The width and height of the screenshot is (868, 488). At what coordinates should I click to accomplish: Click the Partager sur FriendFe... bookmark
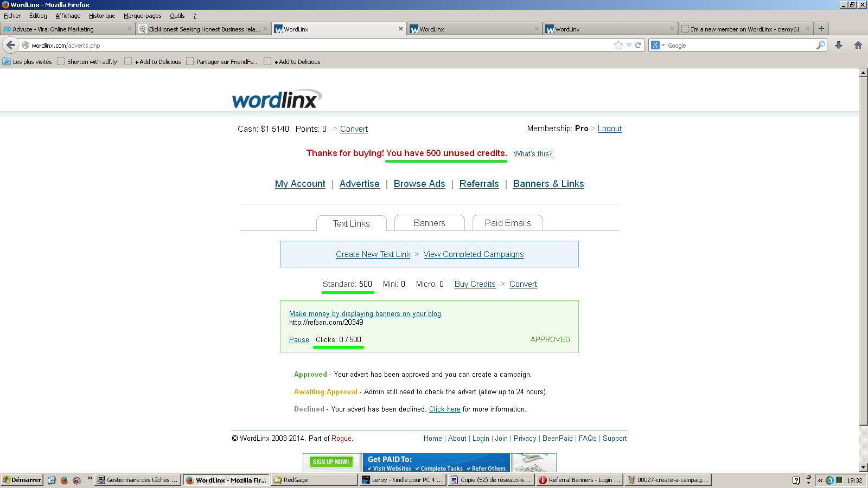[222, 62]
